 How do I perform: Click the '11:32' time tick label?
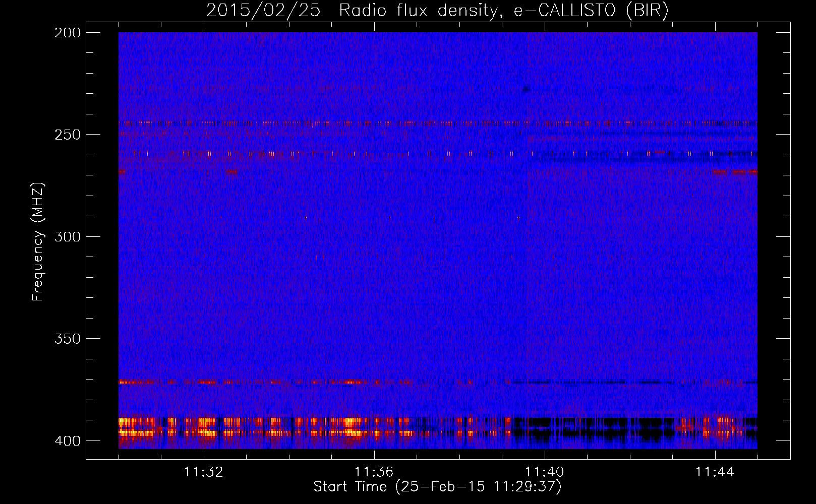204,472
